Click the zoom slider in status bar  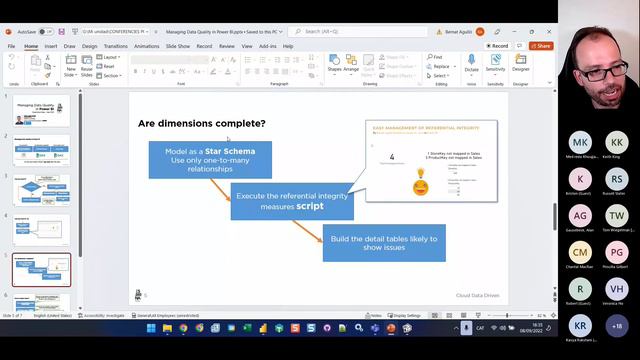pyautogui.click(x=510, y=316)
